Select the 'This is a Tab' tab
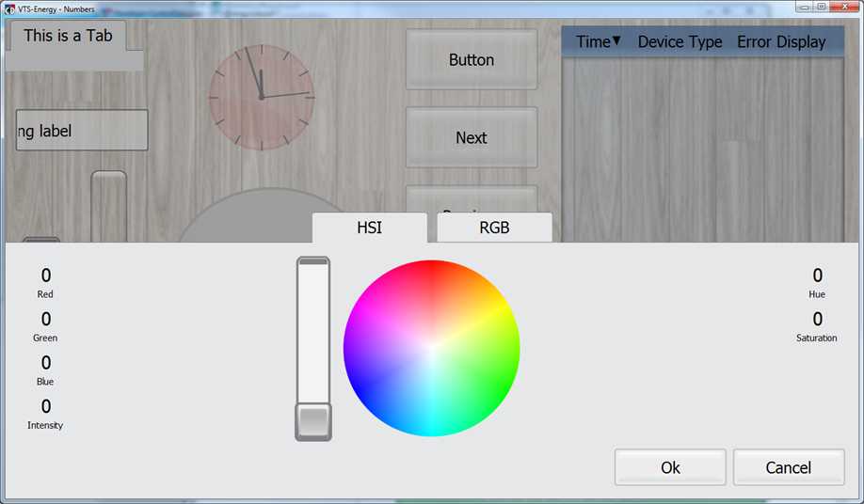The width and height of the screenshot is (864, 504). click(68, 36)
